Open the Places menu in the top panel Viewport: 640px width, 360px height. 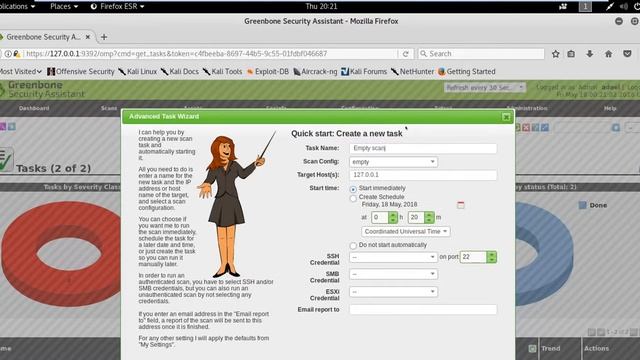pos(64,7)
